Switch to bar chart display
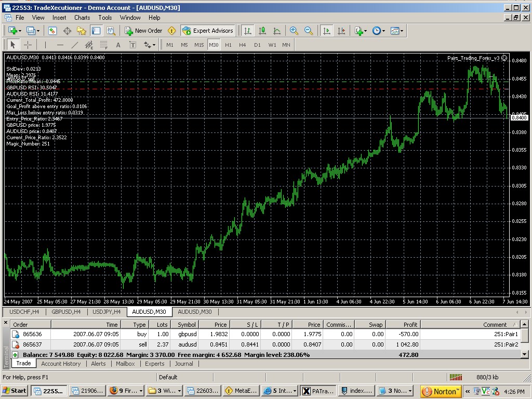Screen dimensions: 532x399 [248, 31]
